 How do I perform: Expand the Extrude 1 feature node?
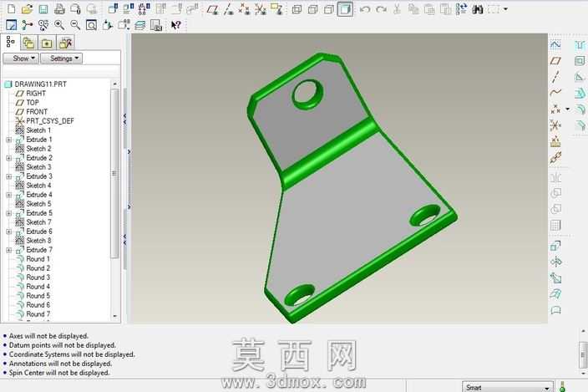click(9, 140)
